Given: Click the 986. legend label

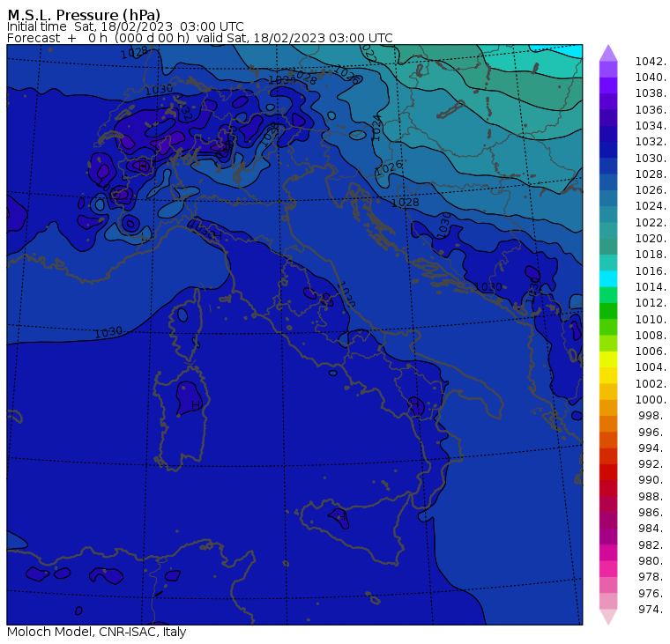Looking at the screenshot, I should [x=652, y=512].
